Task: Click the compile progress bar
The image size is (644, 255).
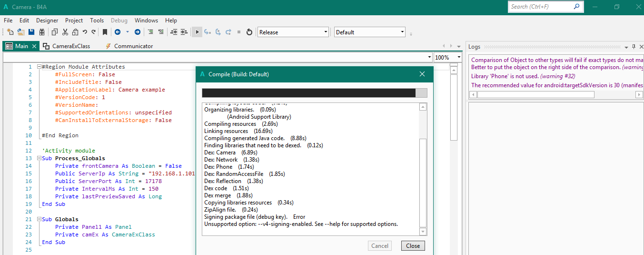Action: tap(314, 92)
